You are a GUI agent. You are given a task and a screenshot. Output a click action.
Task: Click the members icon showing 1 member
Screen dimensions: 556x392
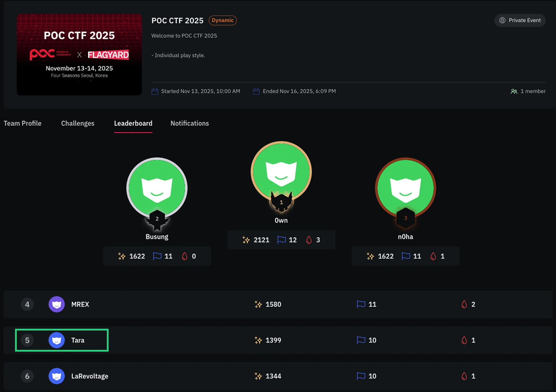[514, 91]
